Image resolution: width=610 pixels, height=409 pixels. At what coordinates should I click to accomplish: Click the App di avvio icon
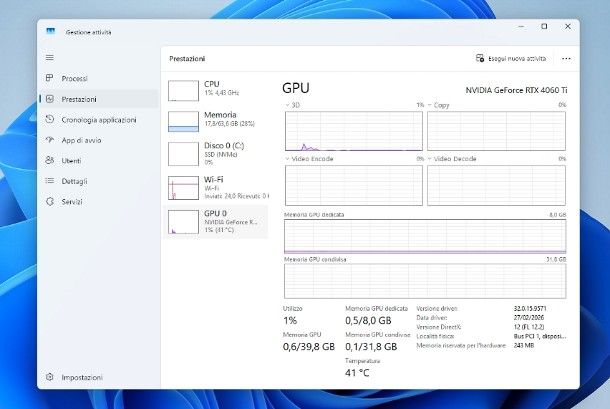click(49, 140)
